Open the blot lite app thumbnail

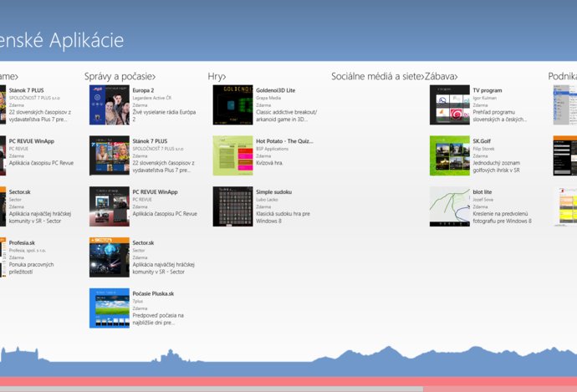point(450,206)
